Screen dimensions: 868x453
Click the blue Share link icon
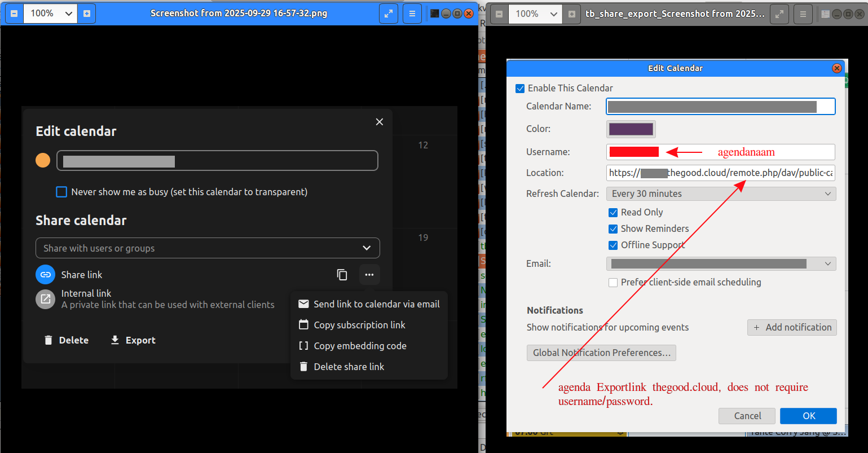point(45,275)
